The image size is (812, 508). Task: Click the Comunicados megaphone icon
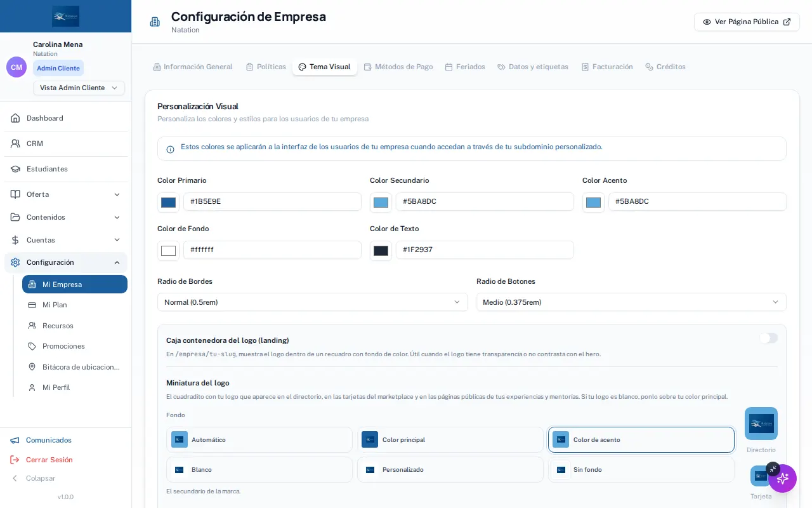(15, 440)
